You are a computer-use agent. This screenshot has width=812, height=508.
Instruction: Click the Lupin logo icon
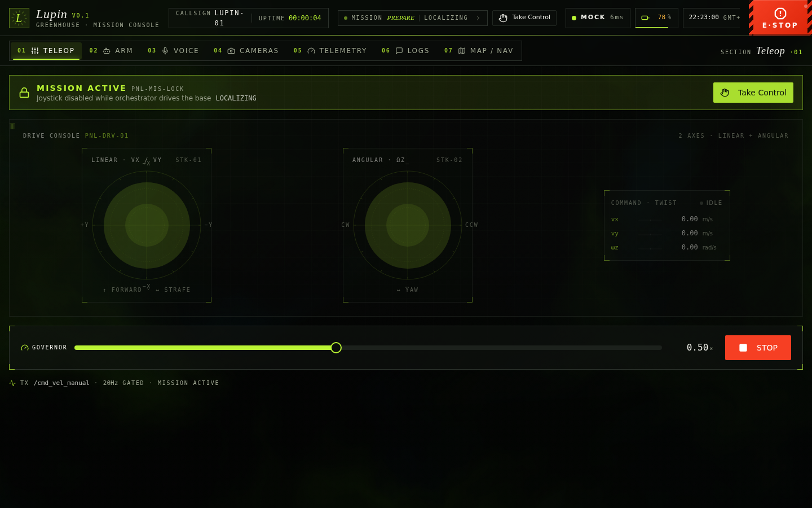click(19, 18)
